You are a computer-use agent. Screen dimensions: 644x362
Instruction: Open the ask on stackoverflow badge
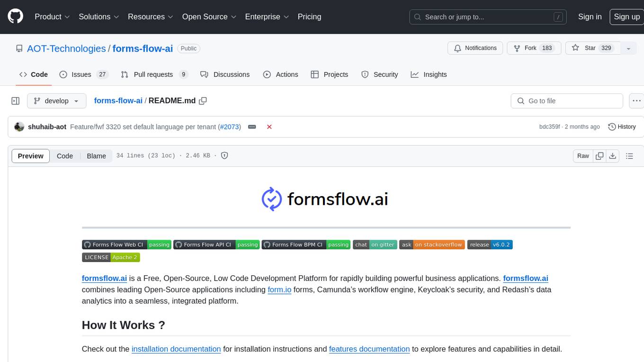[x=432, y=244]
